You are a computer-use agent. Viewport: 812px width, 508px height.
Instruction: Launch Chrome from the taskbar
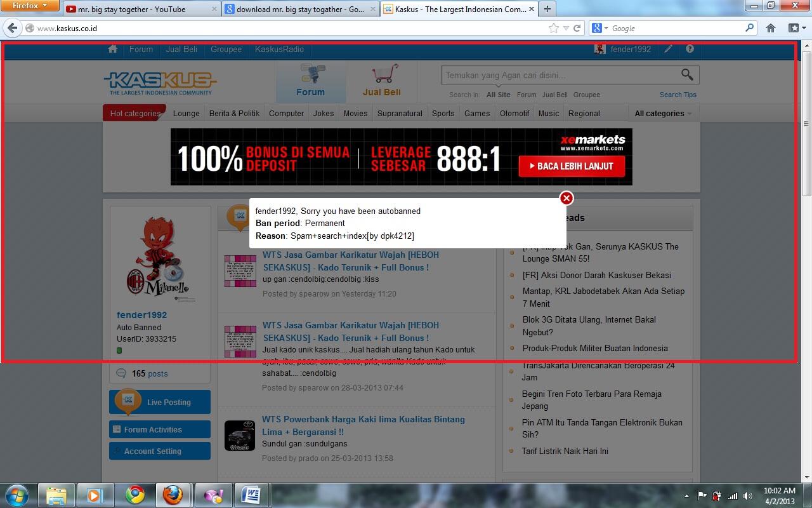(134, 495)
